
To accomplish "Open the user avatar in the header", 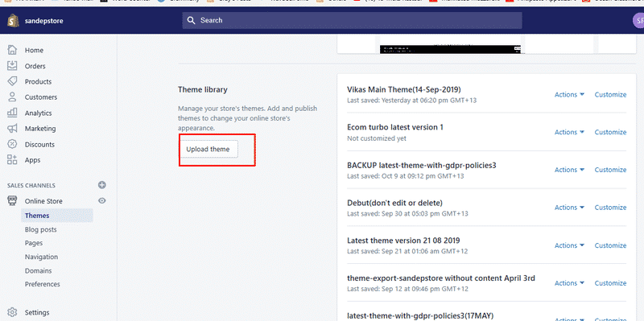I will [x=638, y=21].
